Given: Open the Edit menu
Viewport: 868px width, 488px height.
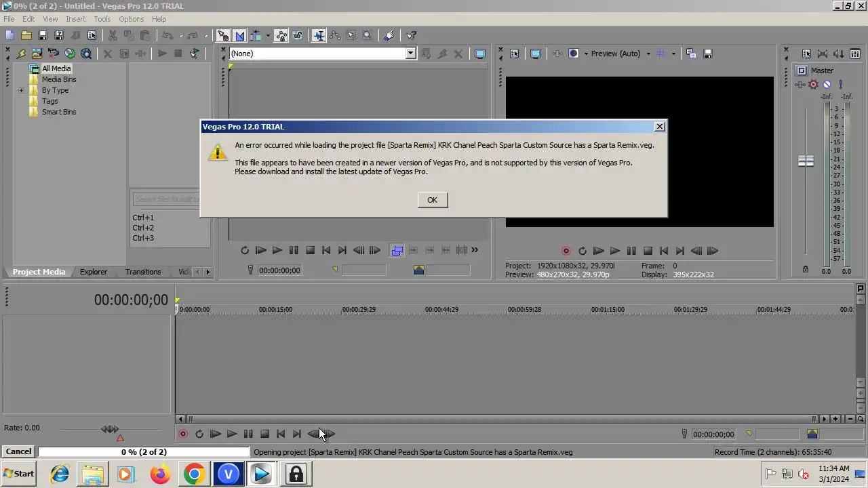Looking at the screenshot, I should tap(28, 19).
